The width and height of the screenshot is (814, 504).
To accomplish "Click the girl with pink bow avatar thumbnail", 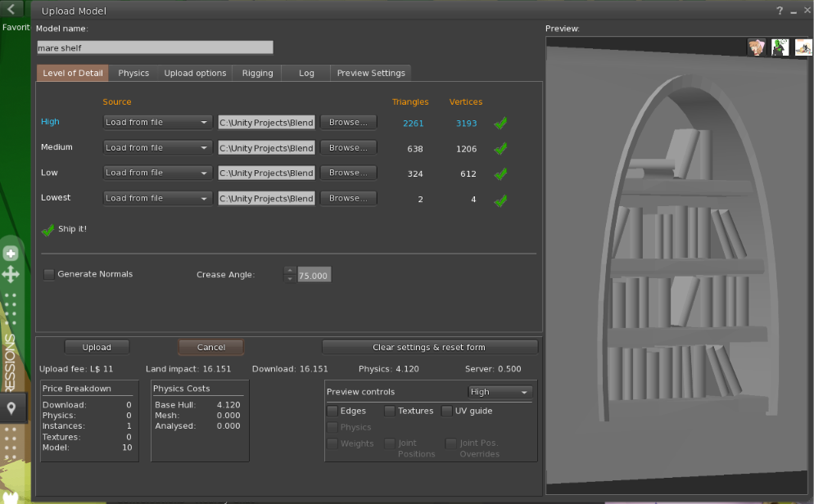I will [757, 47].
